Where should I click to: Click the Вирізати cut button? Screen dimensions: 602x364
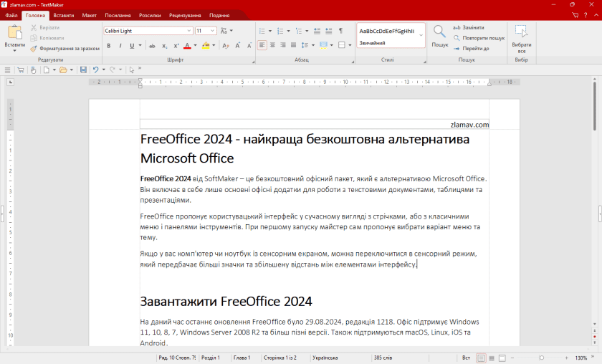coord(45,28)
